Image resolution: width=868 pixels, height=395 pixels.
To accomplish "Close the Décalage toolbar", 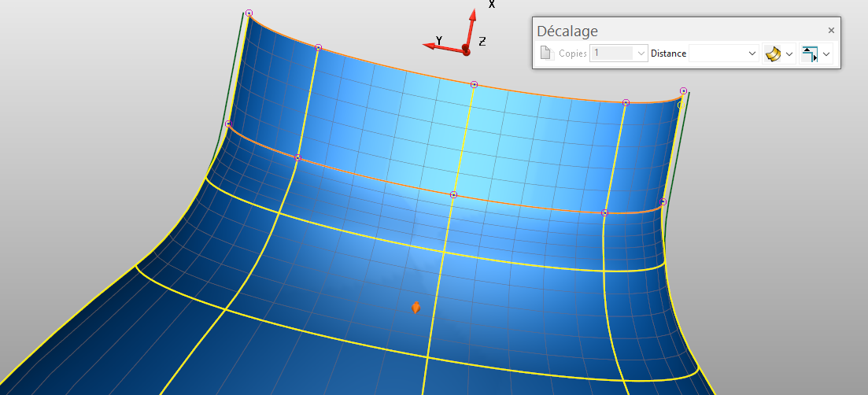I will (831, 30).
